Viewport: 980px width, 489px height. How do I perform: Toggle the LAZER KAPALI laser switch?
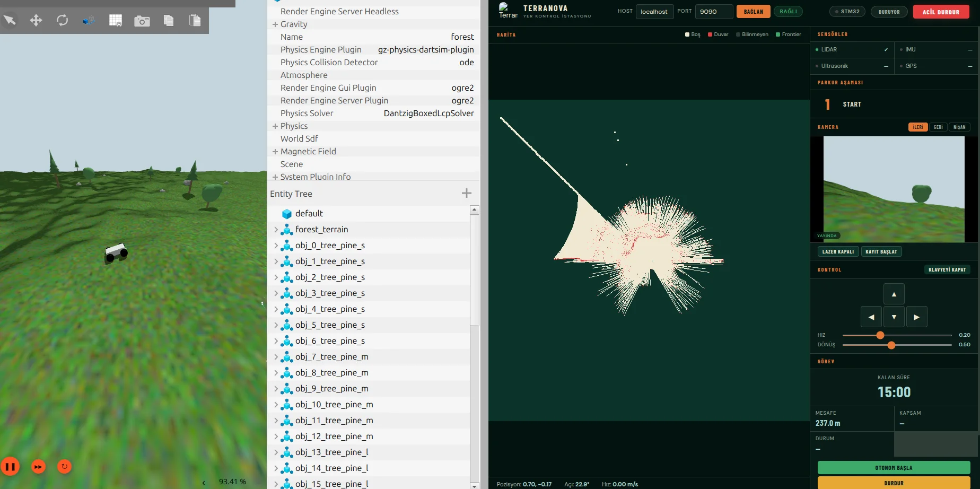pos(838,252)
